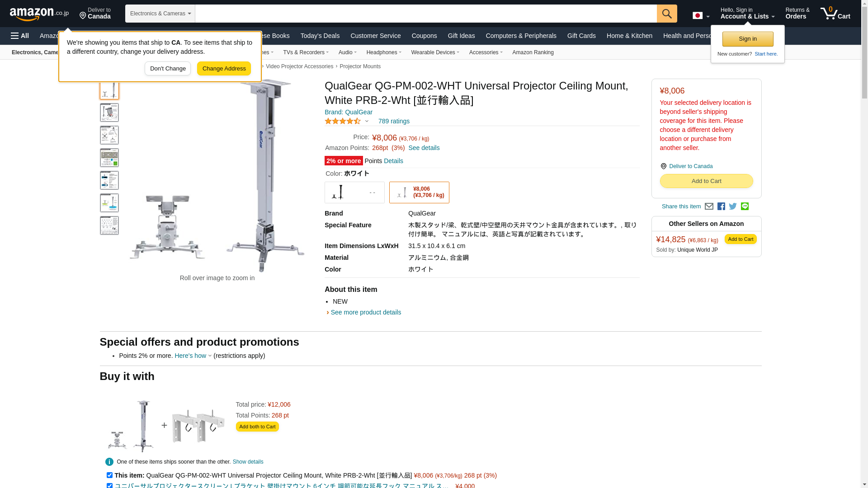The image size is (868, 488).
Task: Share this item via email icon
Action: tap(709, 206)
